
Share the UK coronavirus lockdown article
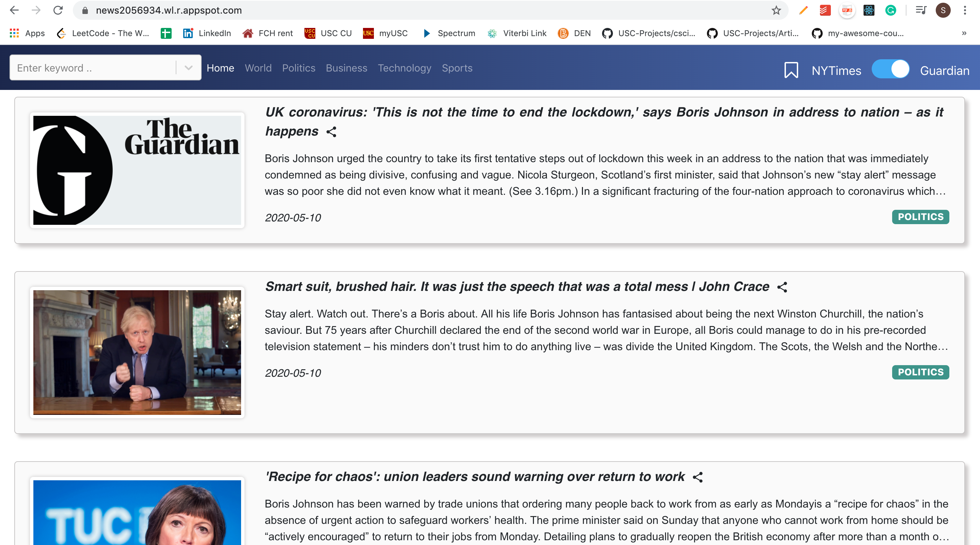coord(331,132)
